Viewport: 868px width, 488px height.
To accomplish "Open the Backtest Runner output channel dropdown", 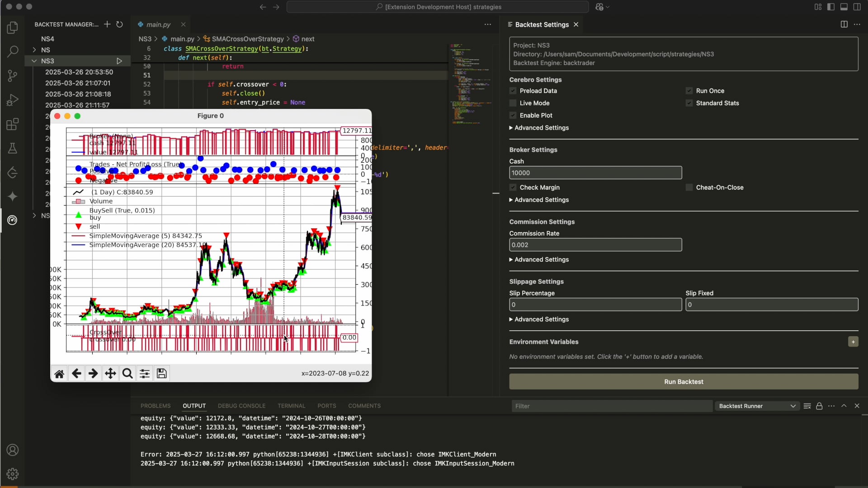I will click(757, 406).
